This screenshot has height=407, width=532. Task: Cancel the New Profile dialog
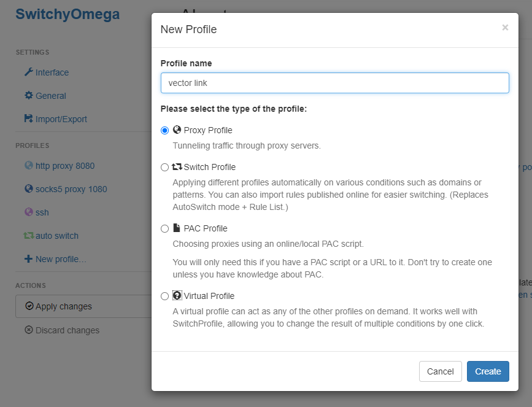441,371
